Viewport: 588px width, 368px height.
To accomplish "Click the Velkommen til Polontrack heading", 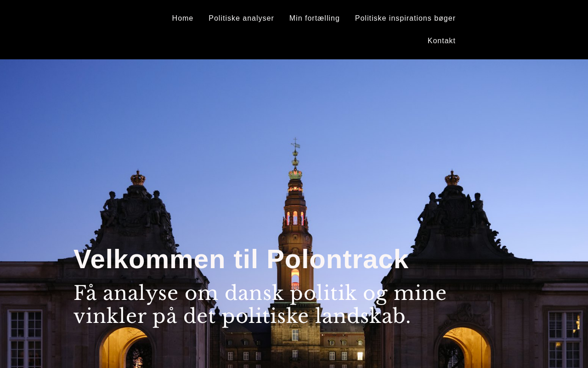I will (x=241, y=259).
